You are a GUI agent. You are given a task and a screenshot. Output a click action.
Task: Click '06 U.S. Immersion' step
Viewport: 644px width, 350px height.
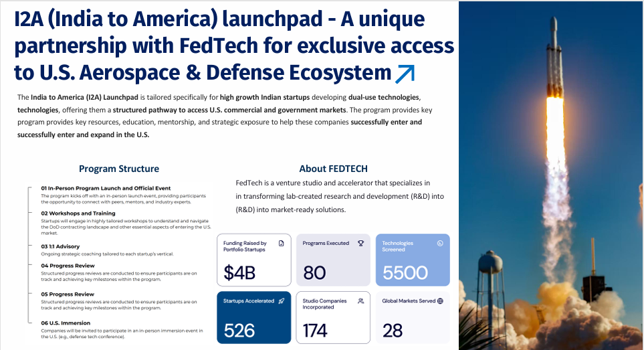66,323
